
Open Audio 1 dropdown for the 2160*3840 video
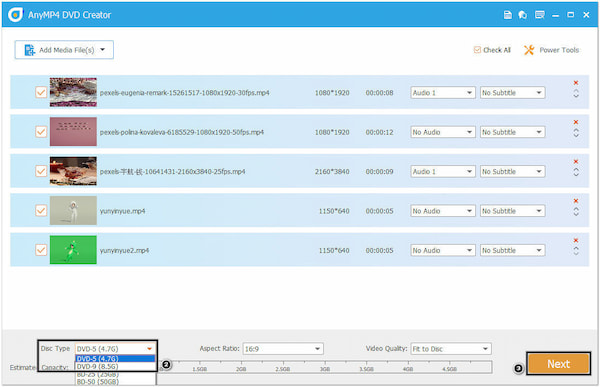coord(443,171)
